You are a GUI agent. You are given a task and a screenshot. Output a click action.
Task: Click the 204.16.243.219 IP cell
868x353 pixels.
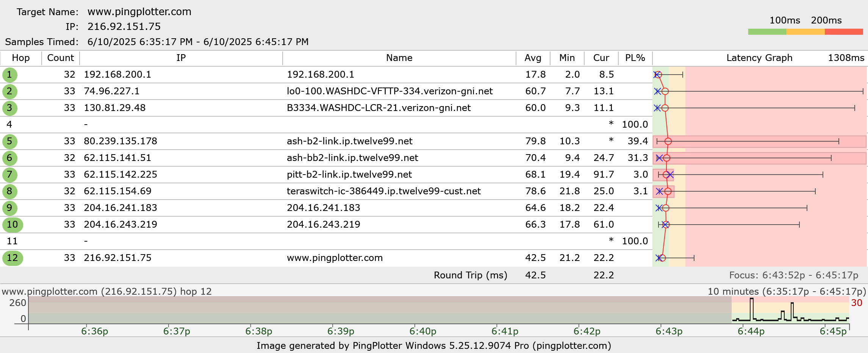[x=120, y=225]
